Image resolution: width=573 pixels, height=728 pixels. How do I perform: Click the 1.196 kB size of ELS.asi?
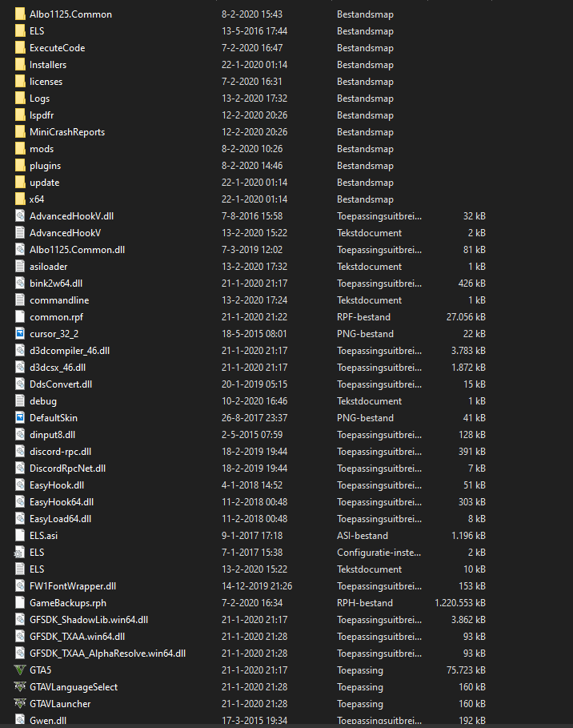click(x=469, y=535)
